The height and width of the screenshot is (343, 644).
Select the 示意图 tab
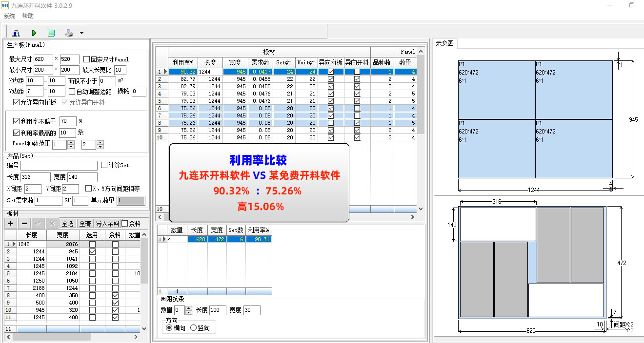tap(444, 43)
